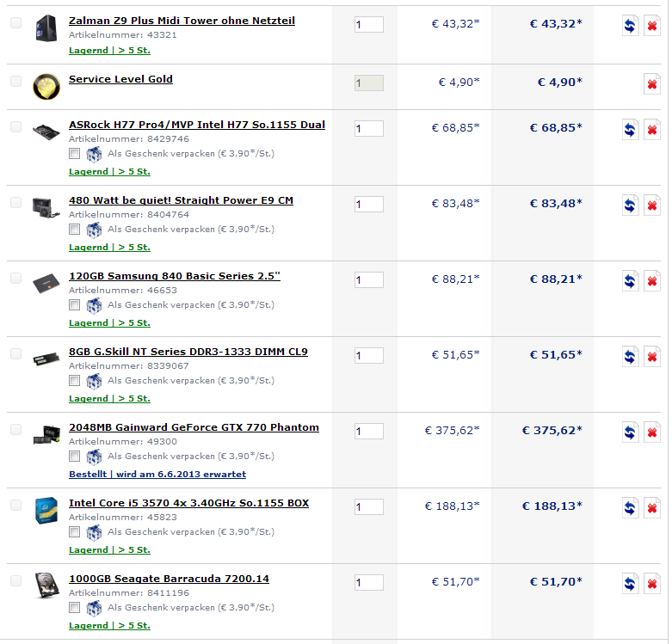Refresh quantity for ASRock H77 Pro4 motherboard
The height and width of the screenshot is (644, 672).
coord(630,130)
